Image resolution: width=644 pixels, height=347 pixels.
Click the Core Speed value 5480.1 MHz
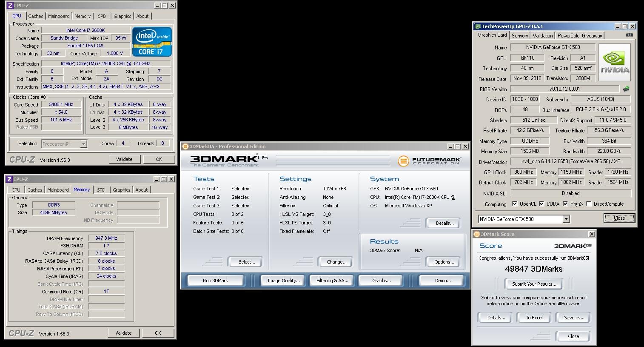coord(61,104)
